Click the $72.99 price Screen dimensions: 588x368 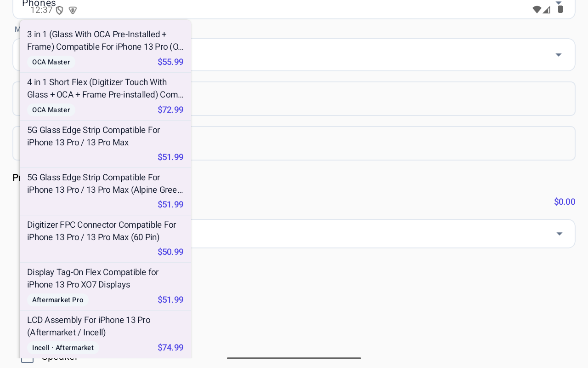pyautogui.click(x=170, y=110)
